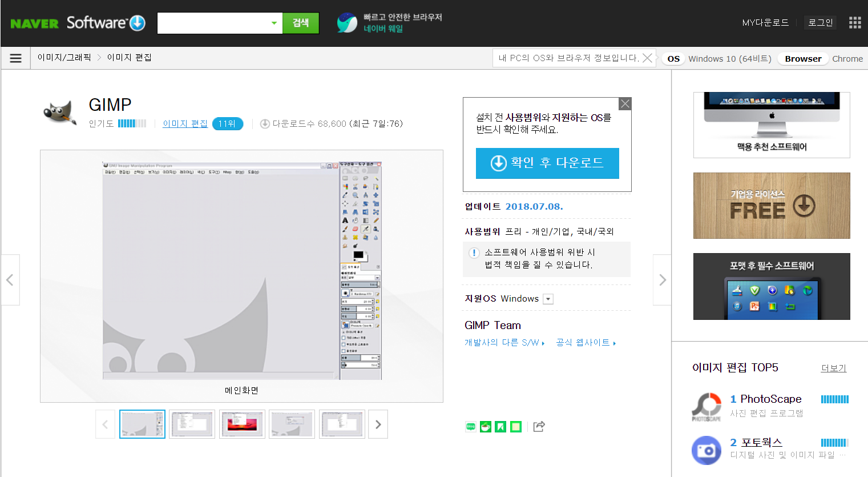Select the fourth screenshot thumbnail
868x477 pixels.
(292, 424)
